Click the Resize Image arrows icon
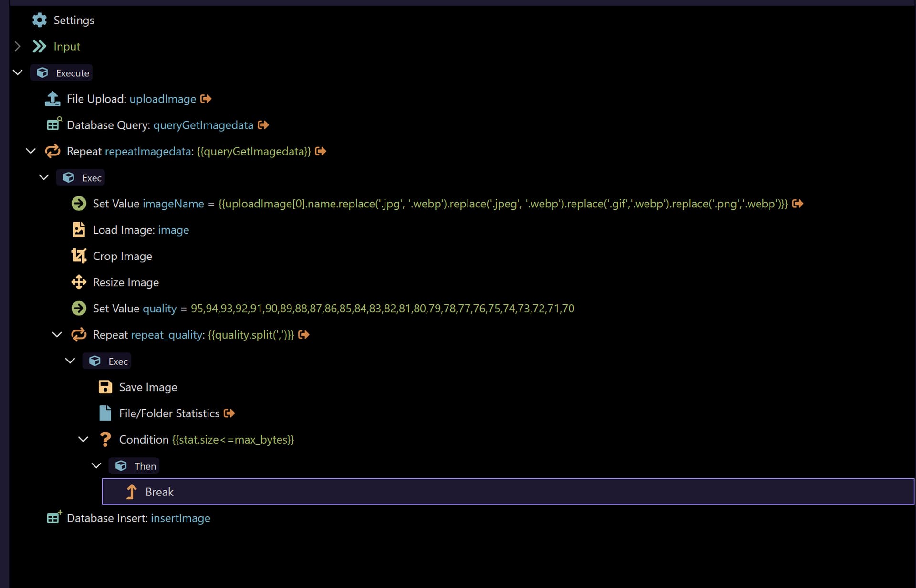916x588 pixels. click(79, 282)
